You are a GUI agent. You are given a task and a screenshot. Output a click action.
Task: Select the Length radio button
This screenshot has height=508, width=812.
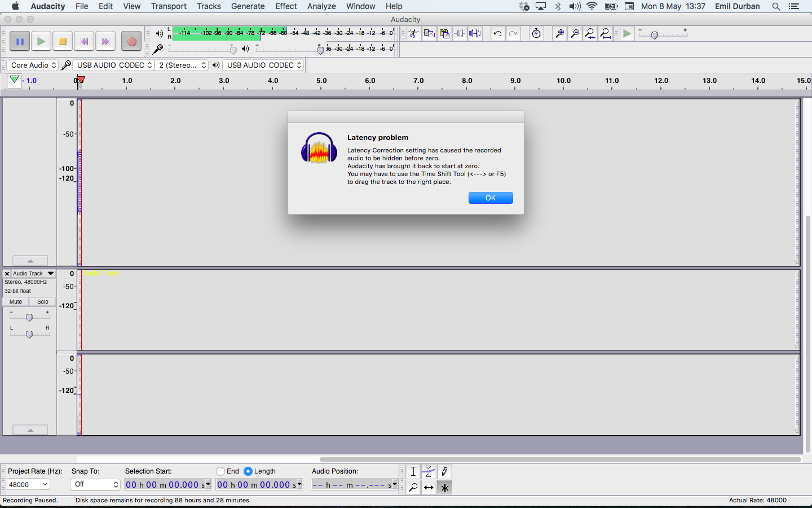(248, 471)
